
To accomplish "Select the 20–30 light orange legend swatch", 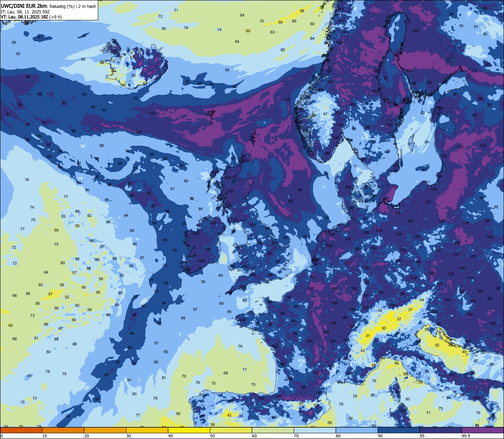I will (105, 430).
